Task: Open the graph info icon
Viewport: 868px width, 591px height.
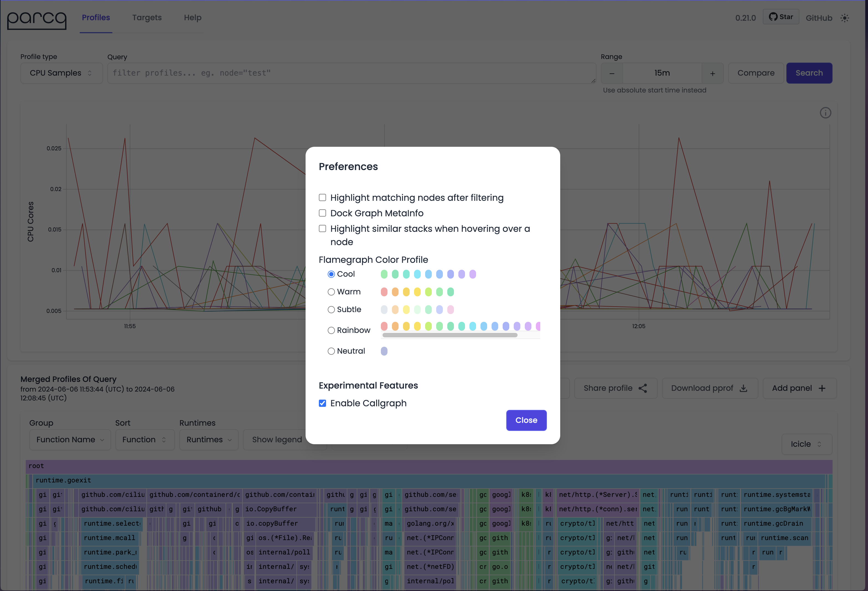Action: [825, 113]
